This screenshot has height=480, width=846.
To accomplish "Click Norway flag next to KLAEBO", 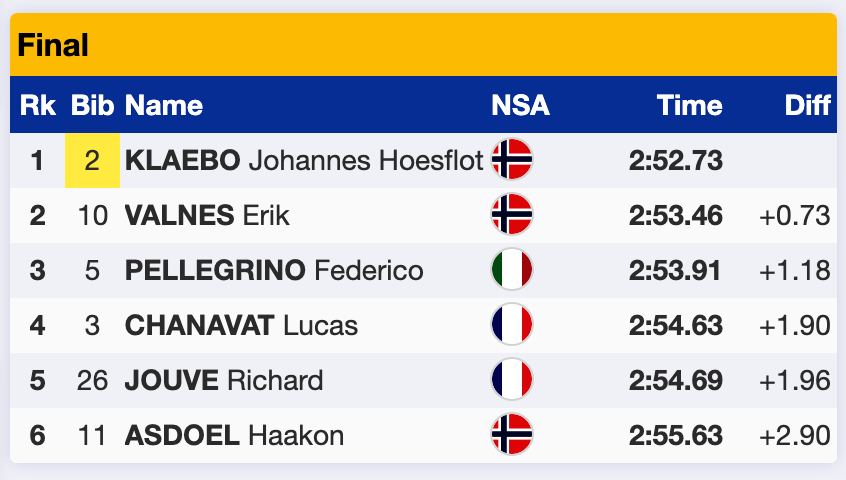I will [x=511, y=159].
